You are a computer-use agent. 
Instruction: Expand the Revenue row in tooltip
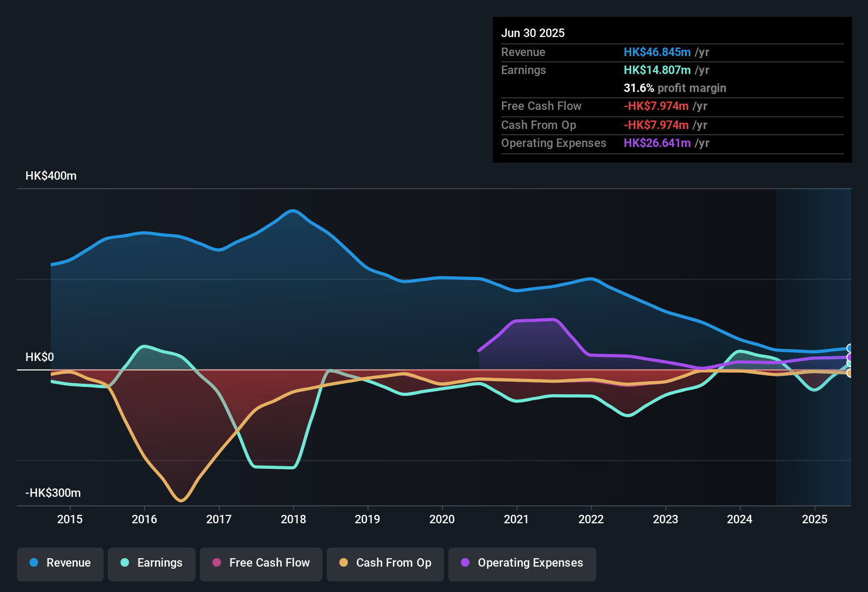tap(523, 52)
